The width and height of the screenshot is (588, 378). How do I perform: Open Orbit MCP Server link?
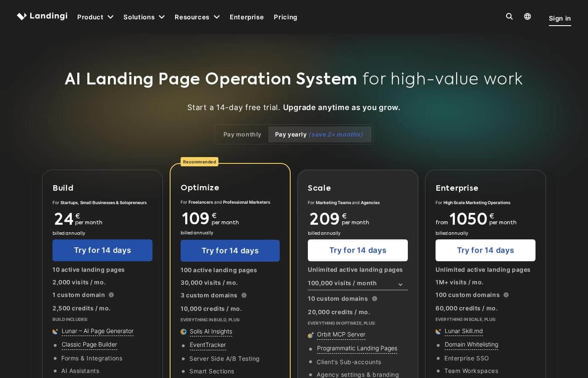(341, 335)
